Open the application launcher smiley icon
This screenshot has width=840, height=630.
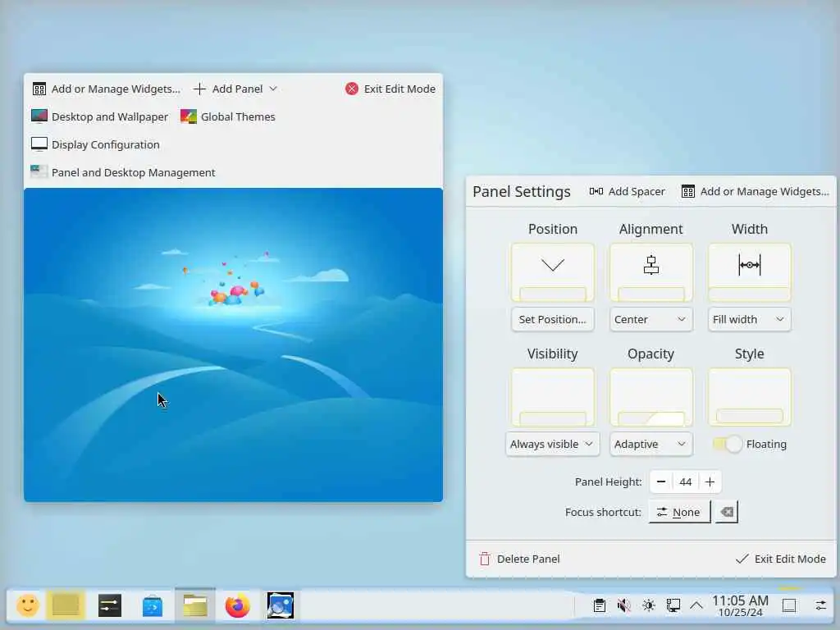(27, 606)
